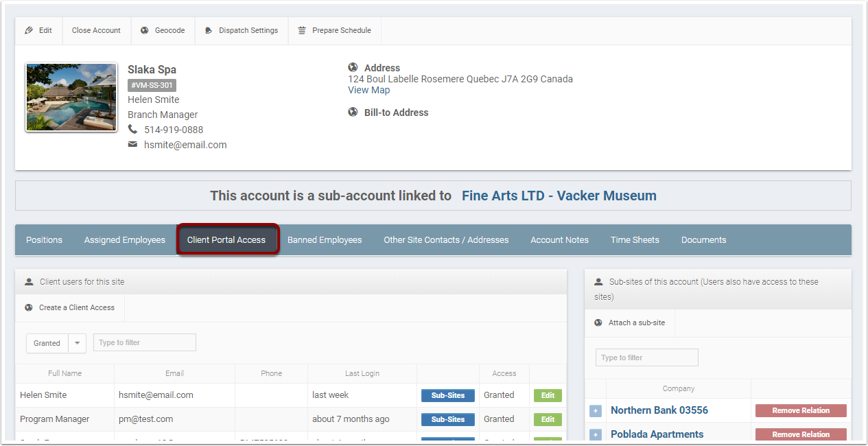The height and width of the screenshot is (446, 868).
Task: Remove relation for Northern Bank 03556
Action: pos(801,410)
